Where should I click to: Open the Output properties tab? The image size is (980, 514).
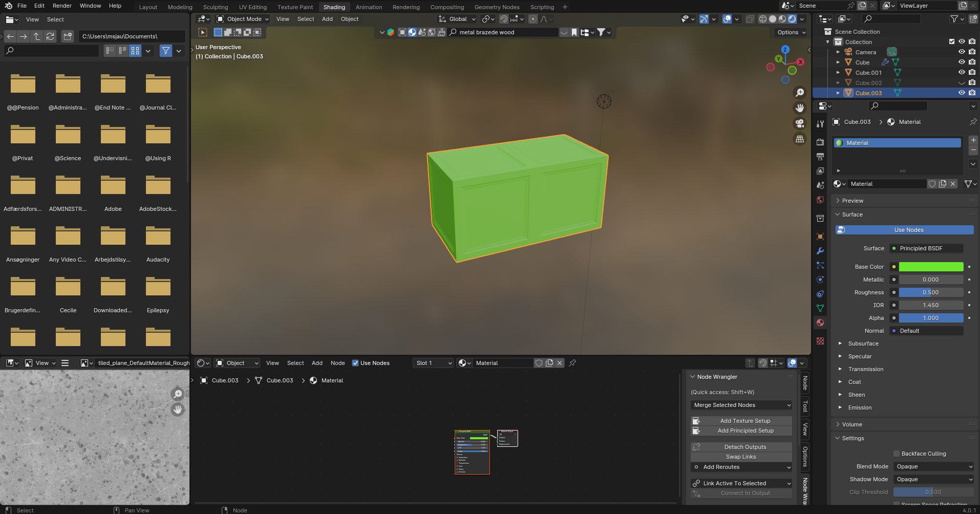pyautogui.click(x=820, y=156)
